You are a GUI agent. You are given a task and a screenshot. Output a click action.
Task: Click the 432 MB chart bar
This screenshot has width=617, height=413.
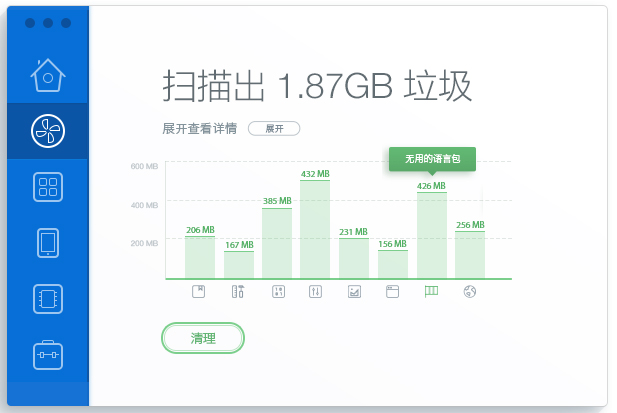315,230
